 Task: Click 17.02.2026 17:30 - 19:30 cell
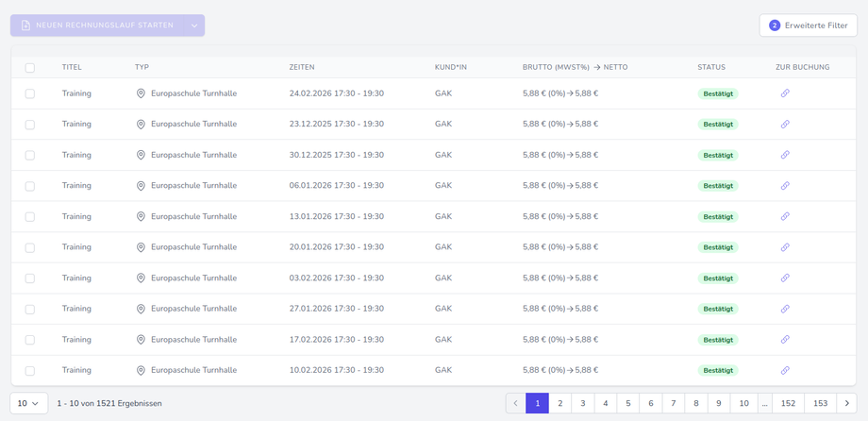[x=337, y=340]
